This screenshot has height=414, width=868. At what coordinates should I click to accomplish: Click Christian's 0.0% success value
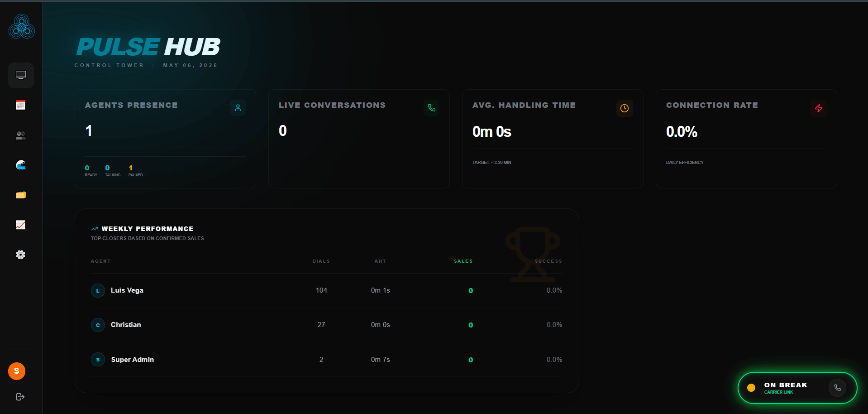554,325
